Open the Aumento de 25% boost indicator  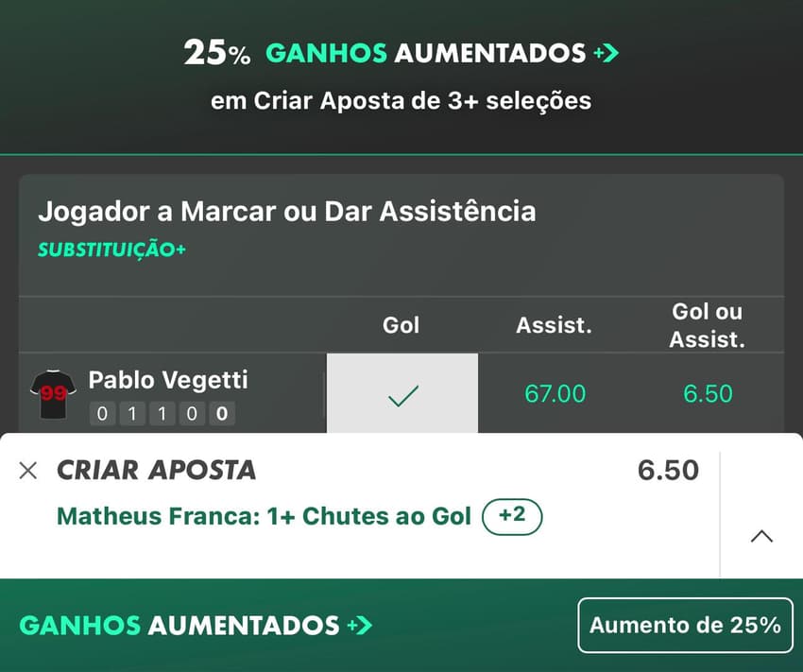685,625
